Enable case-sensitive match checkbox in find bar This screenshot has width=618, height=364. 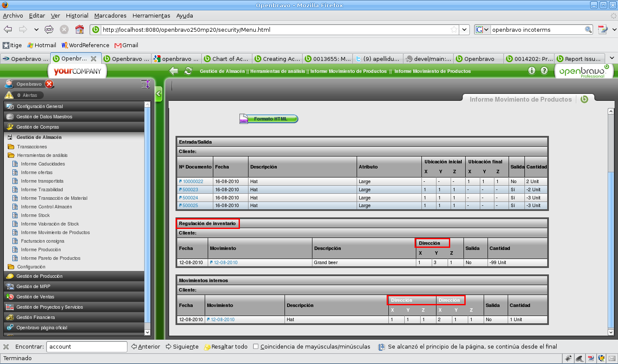[256, 346]
